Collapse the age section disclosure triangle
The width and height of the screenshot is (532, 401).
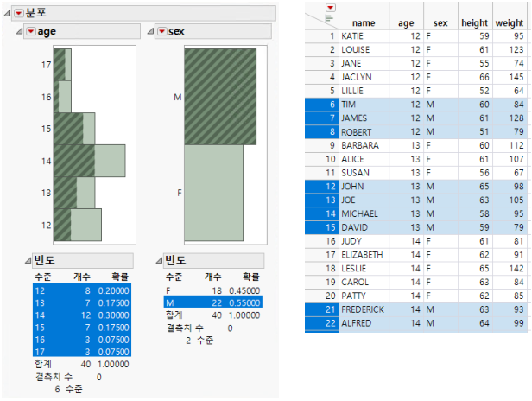pos(19,31)
